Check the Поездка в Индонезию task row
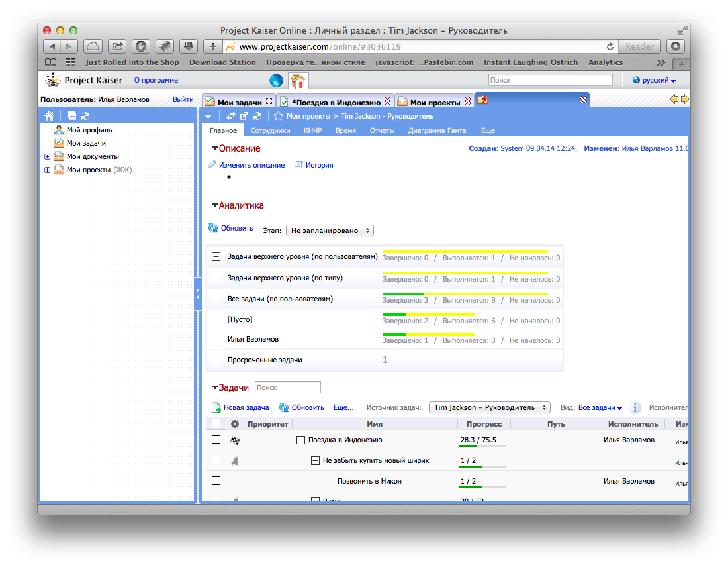This screenshot has height=567, width=728. coord(216,440)
